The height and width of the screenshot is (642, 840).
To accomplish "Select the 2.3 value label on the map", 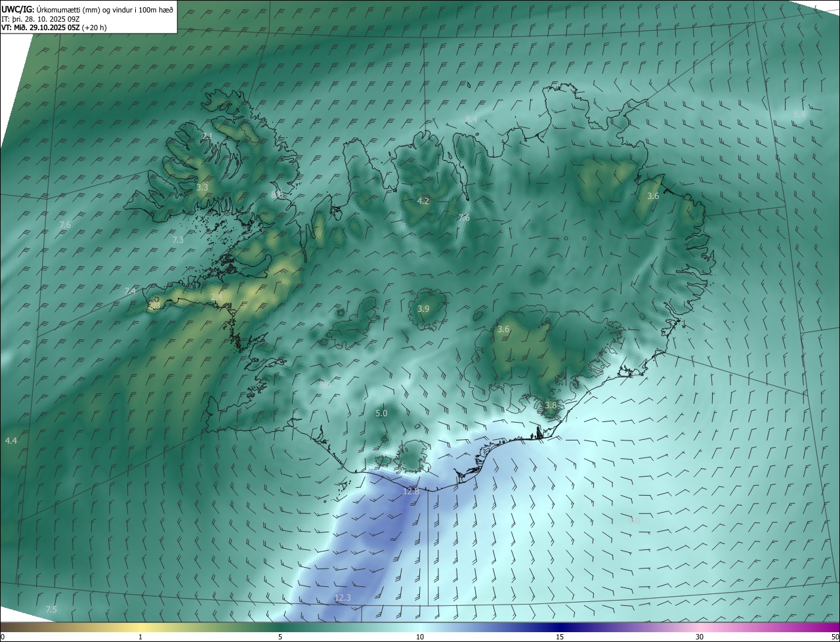I will (155, 305).
